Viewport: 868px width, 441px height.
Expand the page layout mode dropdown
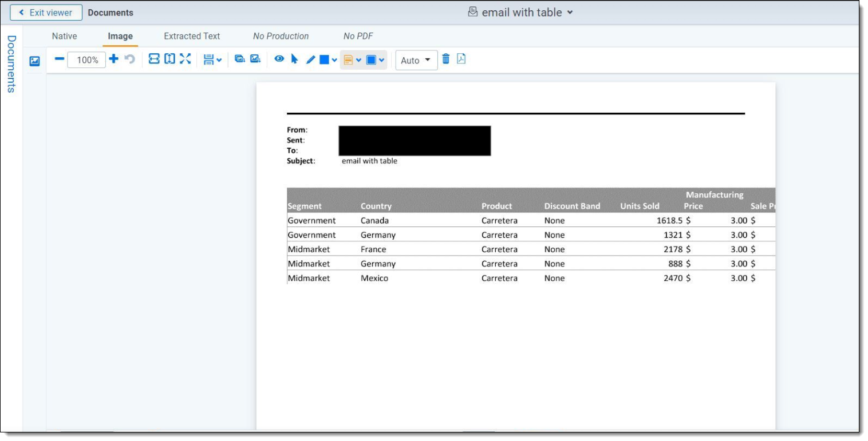pos(212,59)
